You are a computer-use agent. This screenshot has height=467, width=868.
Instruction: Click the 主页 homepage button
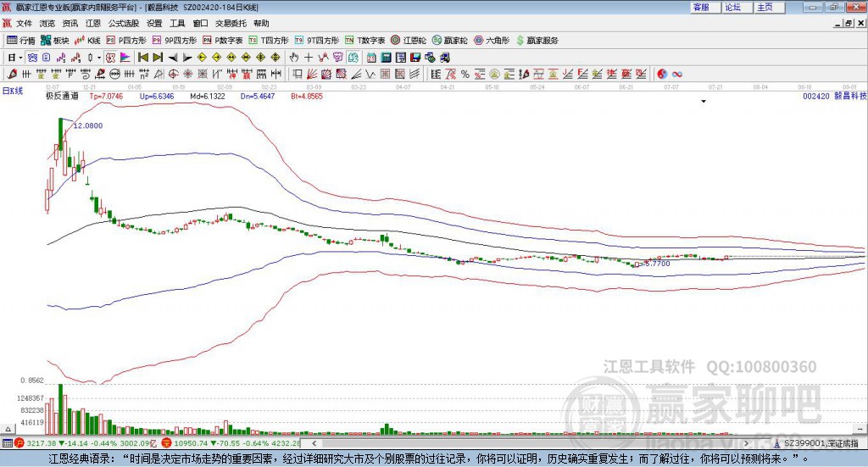(x=769, y=7)
